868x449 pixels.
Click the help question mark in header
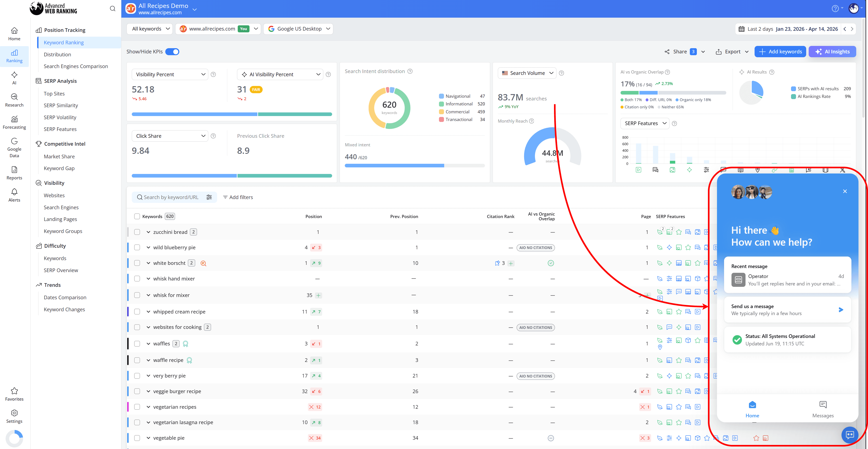tap(835, 9)
